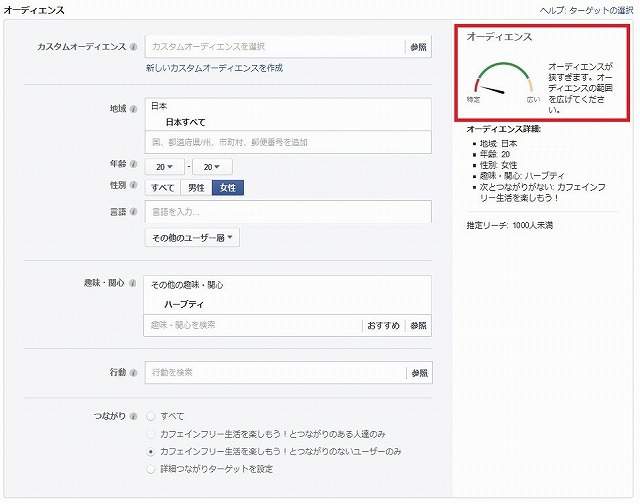The width and height of the screenshot is (640, 504).
Task: Click the info icon next to 年齢
Action: 134,164
